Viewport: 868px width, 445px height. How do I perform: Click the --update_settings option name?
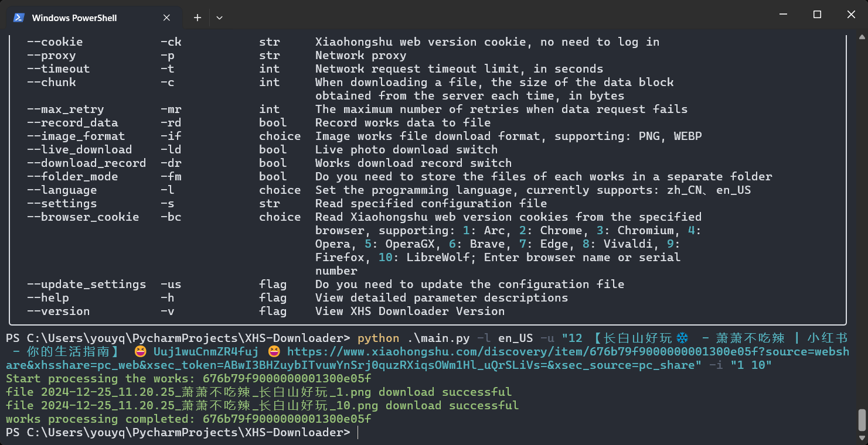pos(86,285)
